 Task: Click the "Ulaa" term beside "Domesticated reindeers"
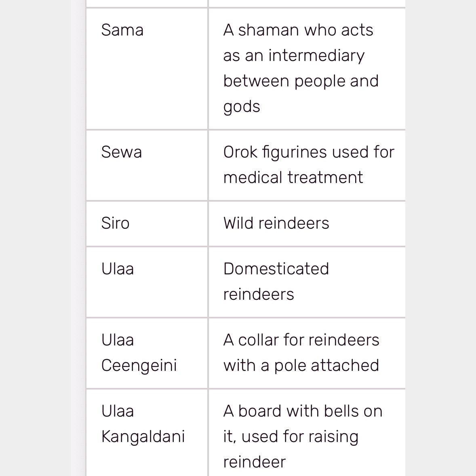117,269
